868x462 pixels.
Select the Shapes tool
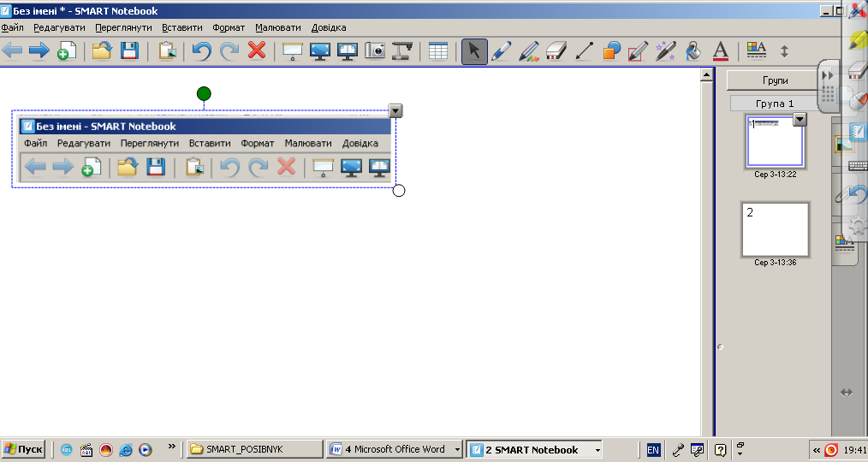(612, 51)
